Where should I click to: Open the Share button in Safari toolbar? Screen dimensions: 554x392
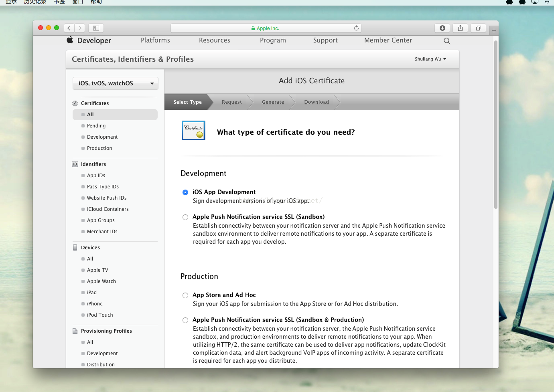pos(460,28)
